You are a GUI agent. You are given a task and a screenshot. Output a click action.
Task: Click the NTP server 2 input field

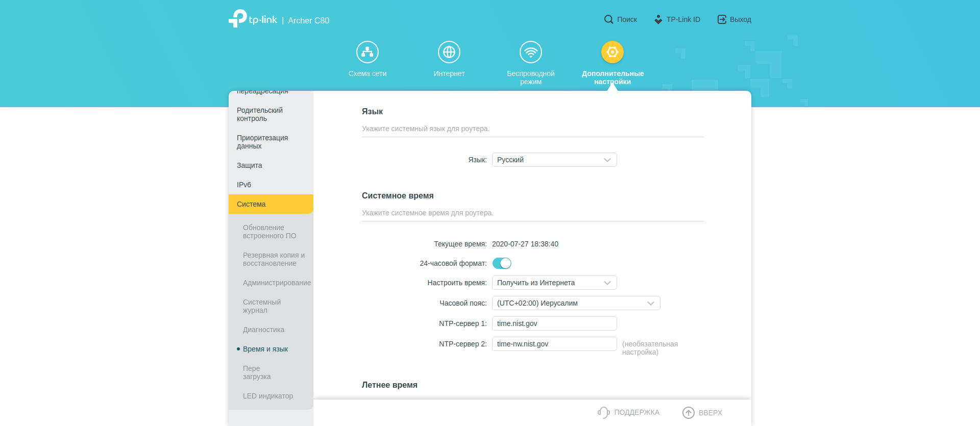click(x=554, y=344)
